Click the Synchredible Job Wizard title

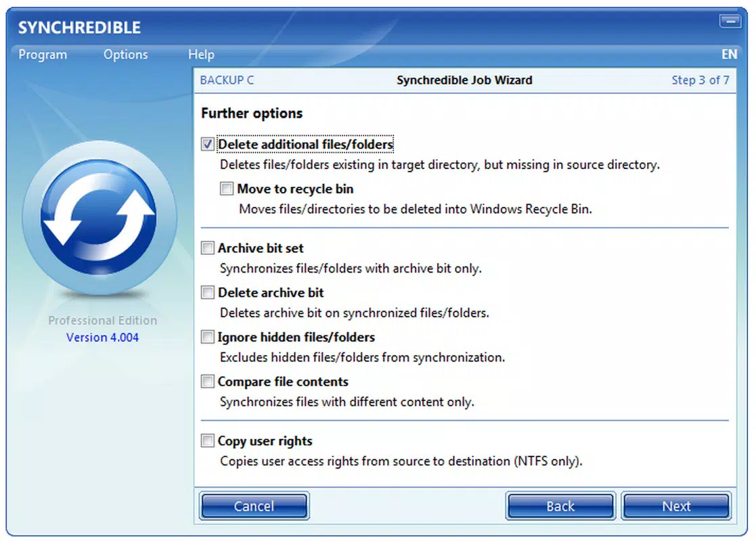coord(464,80)
